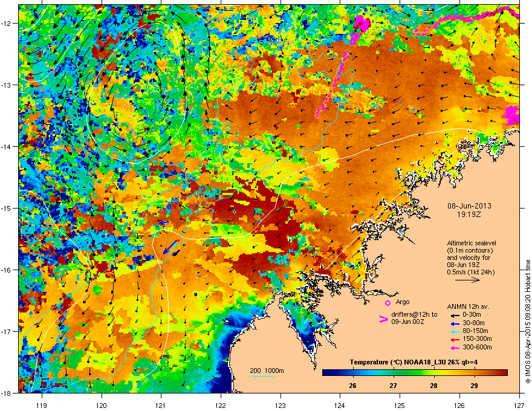The width and height of the screenshot is (532, 411).
Task: Click latitude axis label -17
Action: 7,332
